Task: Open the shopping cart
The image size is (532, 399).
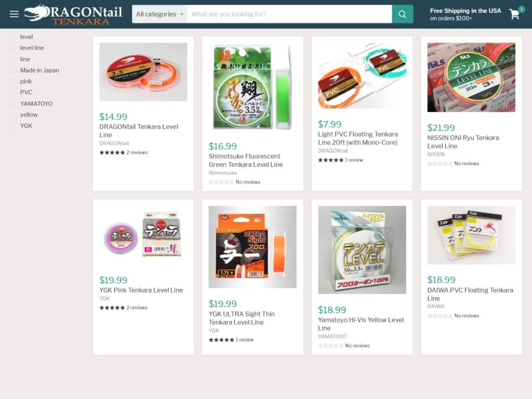Action: click(514, 14)
